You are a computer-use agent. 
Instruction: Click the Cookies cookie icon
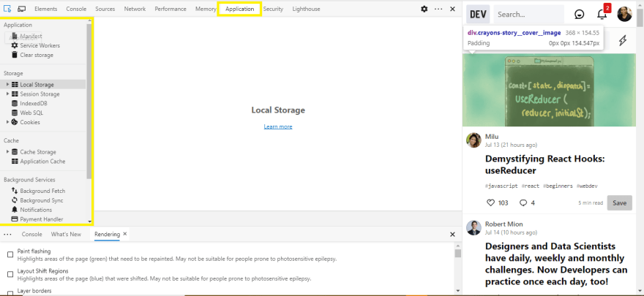15,122
